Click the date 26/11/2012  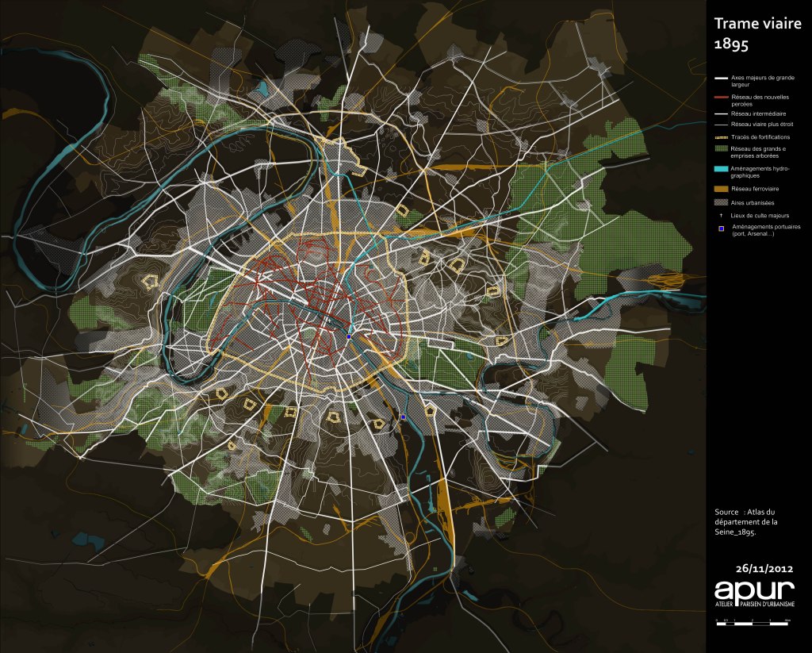click(x=764, y=568)
